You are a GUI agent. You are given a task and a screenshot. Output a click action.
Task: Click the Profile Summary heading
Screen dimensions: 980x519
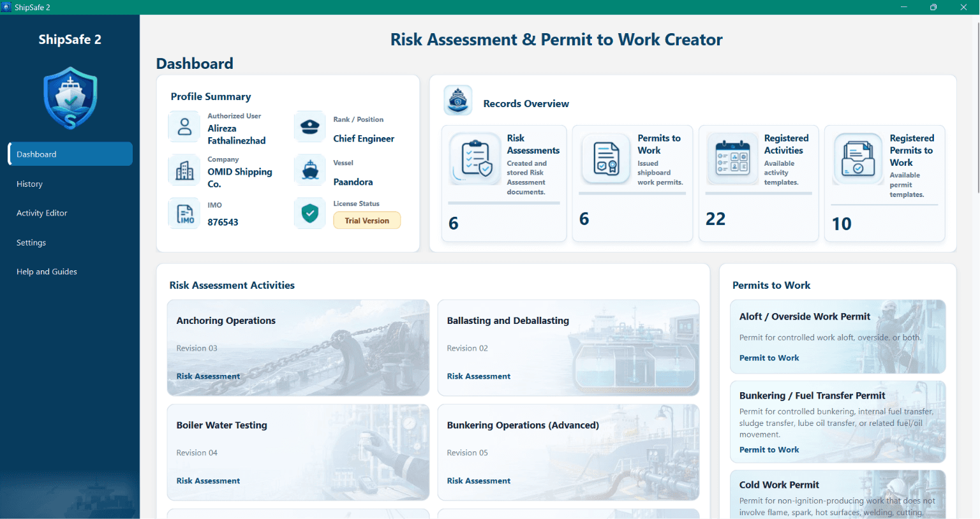tap(211, 96)
